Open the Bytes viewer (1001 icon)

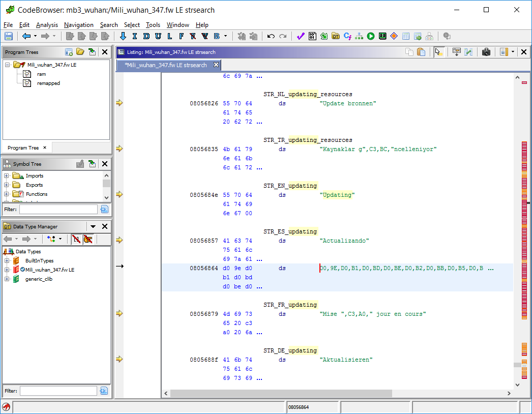coord(312,36)
